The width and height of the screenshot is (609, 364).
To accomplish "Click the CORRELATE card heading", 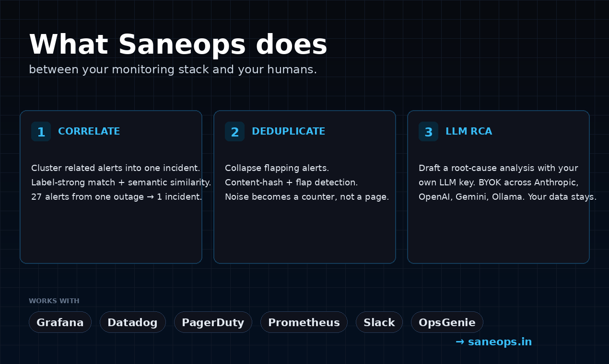I will pos(89,131).
